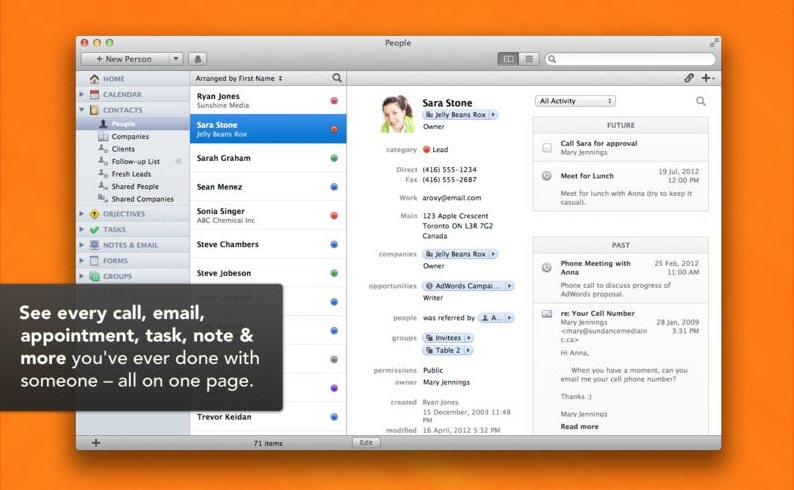Click the Calendar icon in sidebar

pyautogui.click(x=94, y=94)
